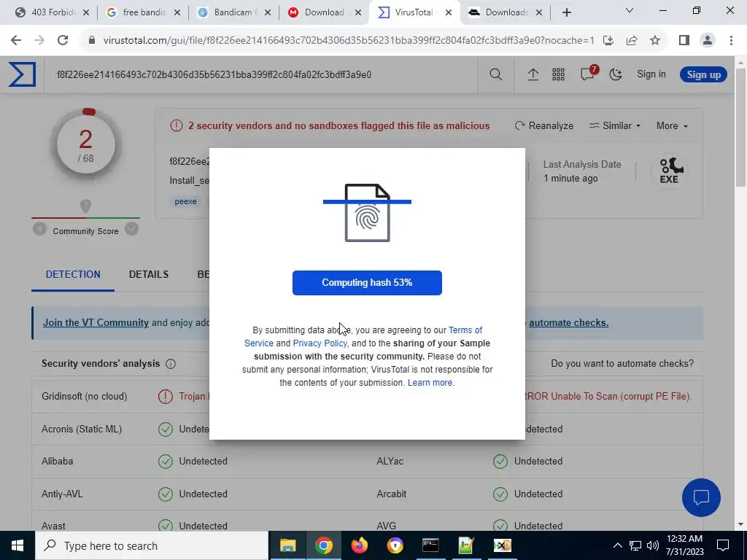Click the file hash search field
Image resolution: width=747 pixels, height=560 pixels.
coord(261,74)
